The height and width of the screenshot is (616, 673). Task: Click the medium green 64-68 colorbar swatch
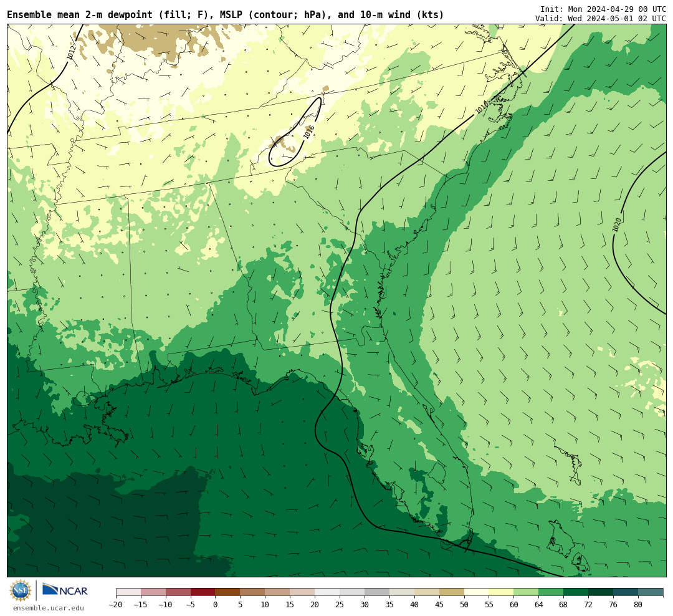coord(551,592)
